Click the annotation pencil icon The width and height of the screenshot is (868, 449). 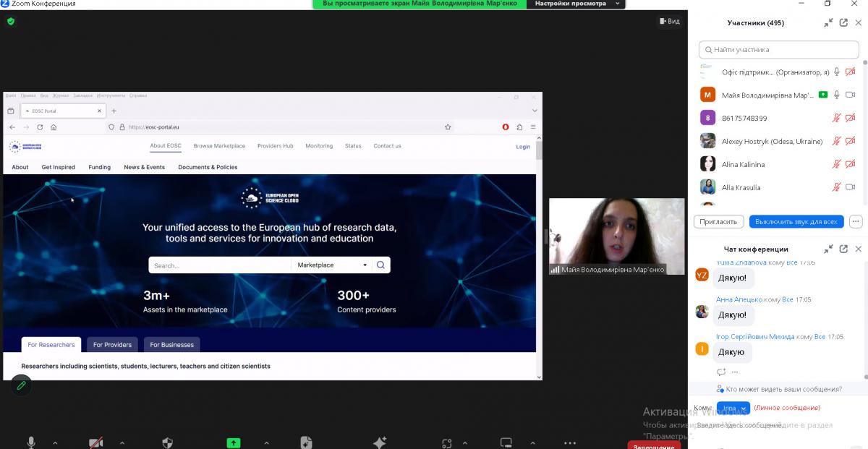click(21, 385)
